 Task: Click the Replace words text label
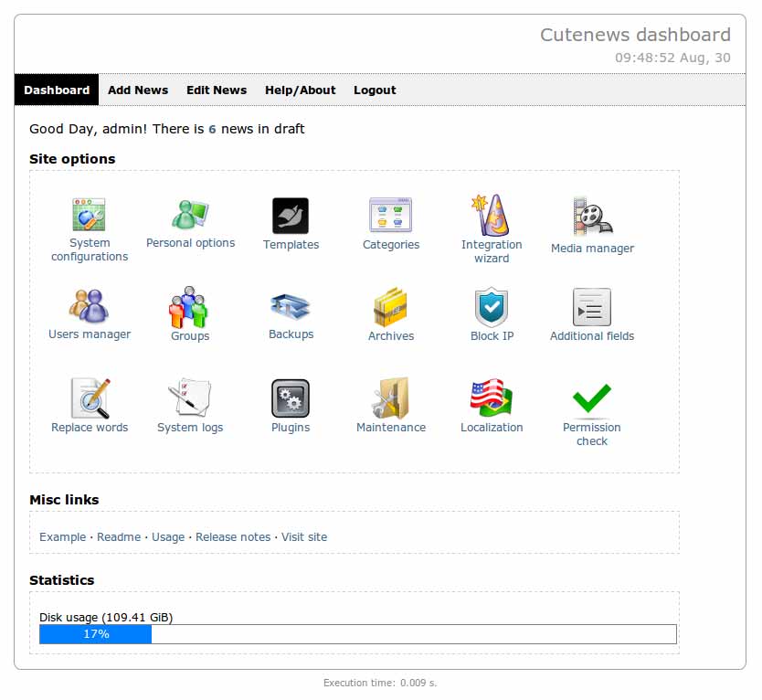point(90,428)
